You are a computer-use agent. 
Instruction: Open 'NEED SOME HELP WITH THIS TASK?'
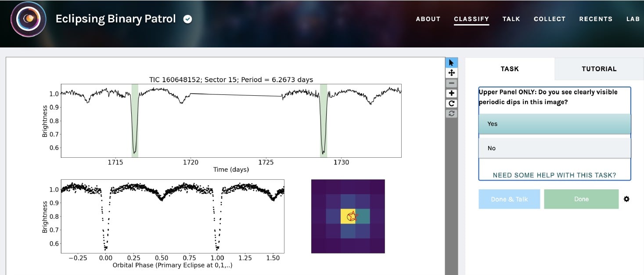(554, 175)
